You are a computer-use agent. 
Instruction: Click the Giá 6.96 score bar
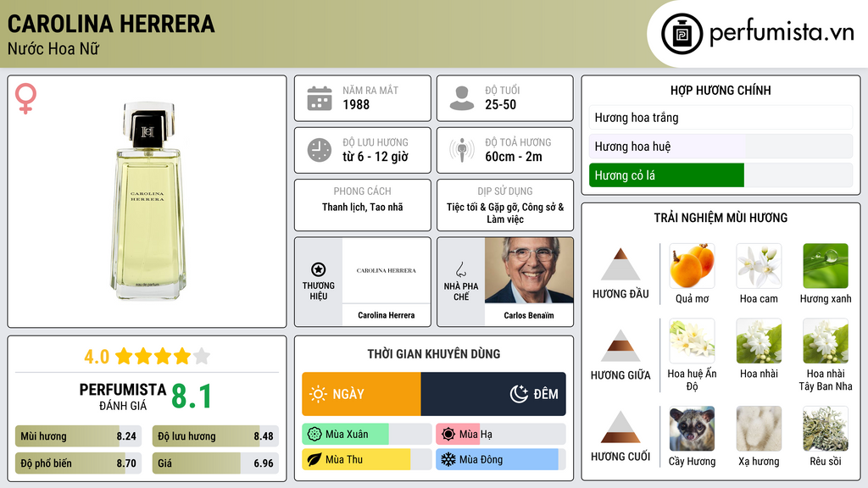click(215, 463)
